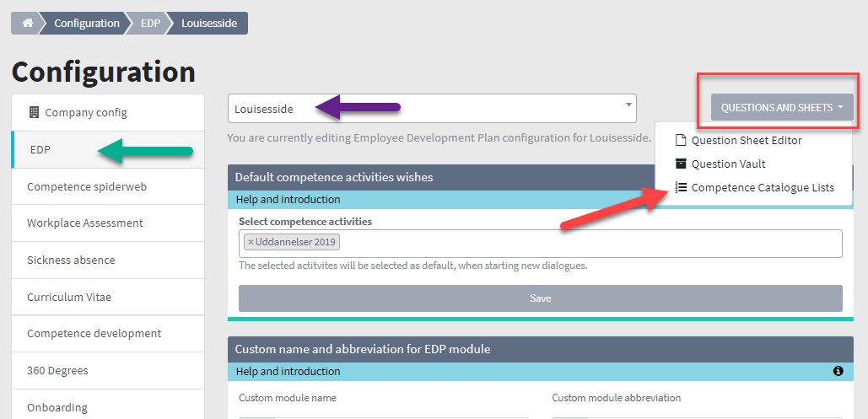Click the Custom module abbreviation label
This screenshot has width=868, height=419.
[x=616, y=398]
